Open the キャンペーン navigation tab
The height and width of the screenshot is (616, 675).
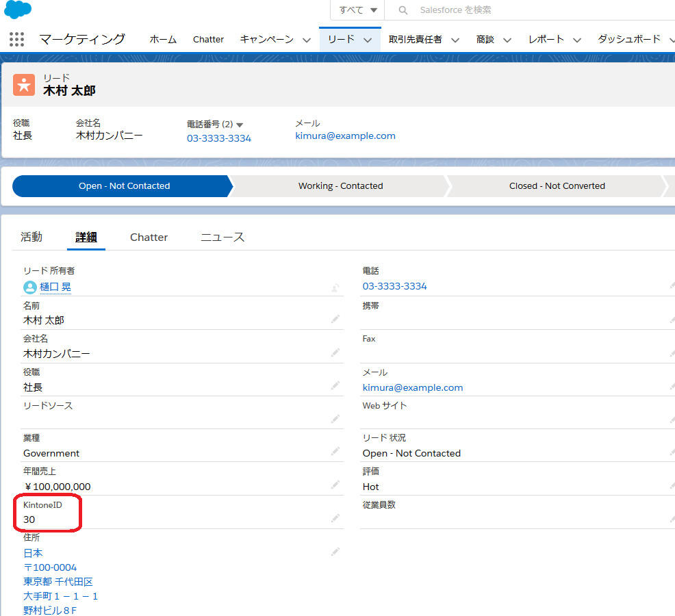tap(266, 39)
